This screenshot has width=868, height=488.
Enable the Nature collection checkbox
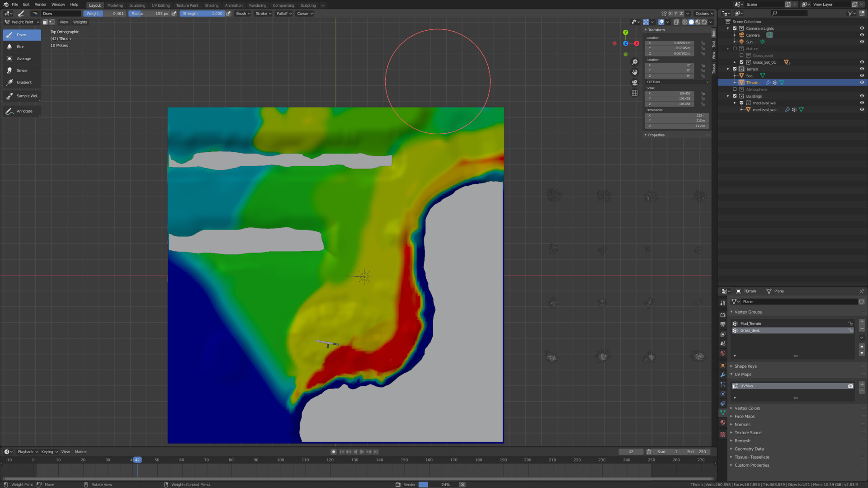tap(735, 49)
